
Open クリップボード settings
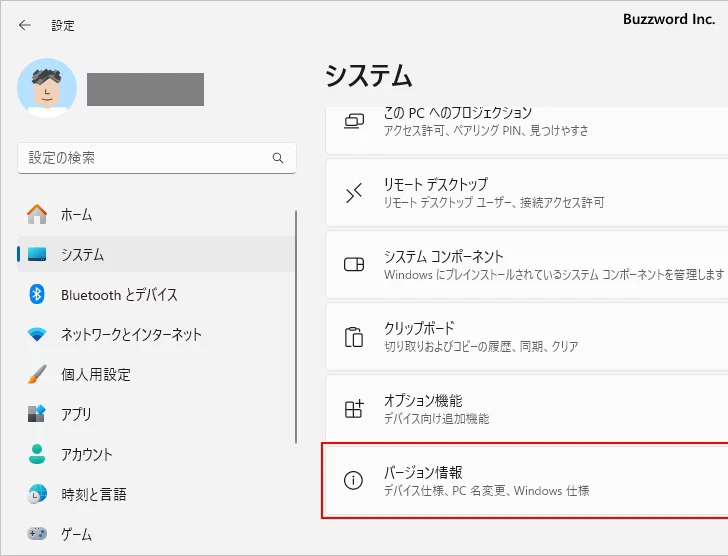[x=526, y=336]
